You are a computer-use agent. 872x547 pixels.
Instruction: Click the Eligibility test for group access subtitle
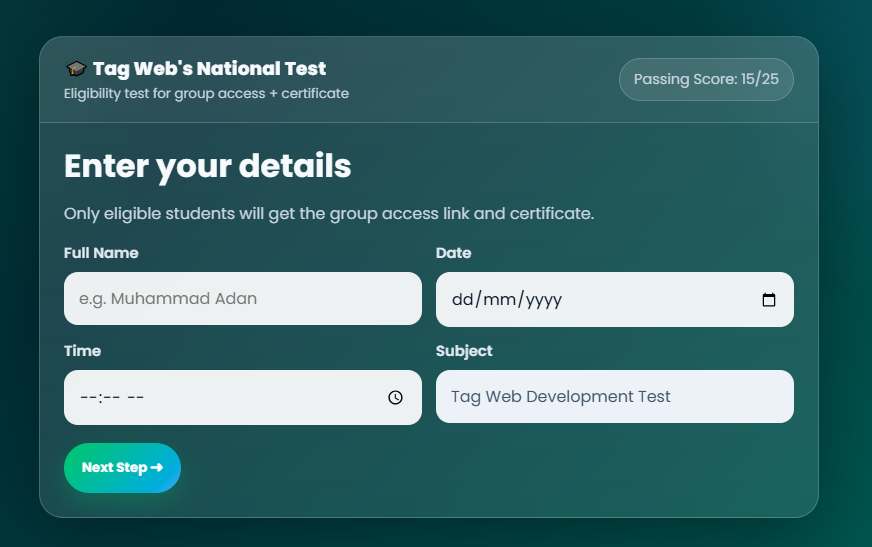(206, 93)
